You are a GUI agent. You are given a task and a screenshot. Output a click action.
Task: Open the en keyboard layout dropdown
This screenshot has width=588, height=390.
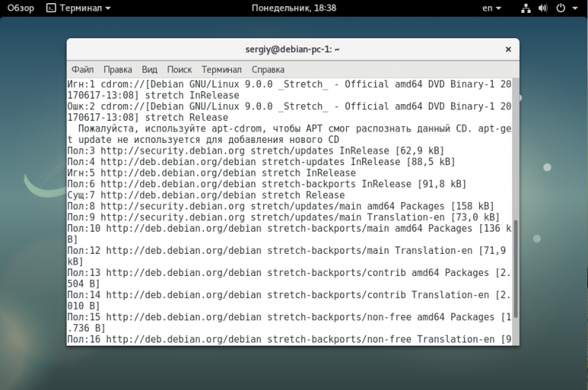(x=492, y=8)
